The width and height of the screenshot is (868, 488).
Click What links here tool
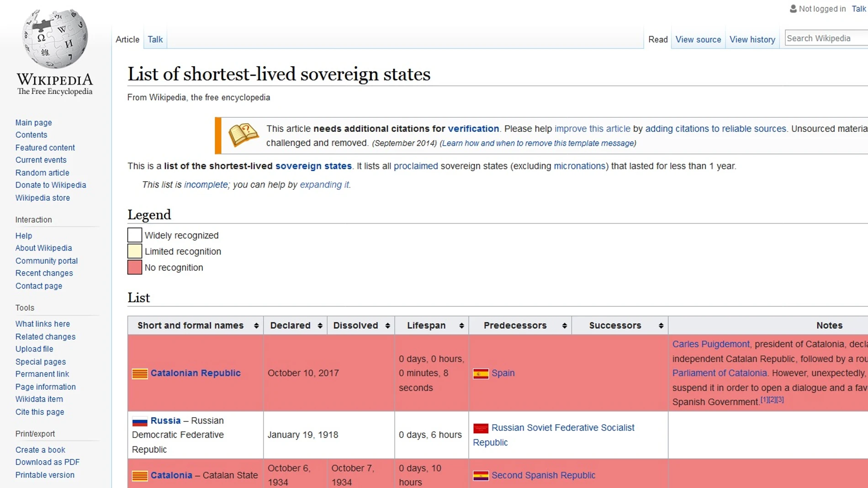[42, 324]
